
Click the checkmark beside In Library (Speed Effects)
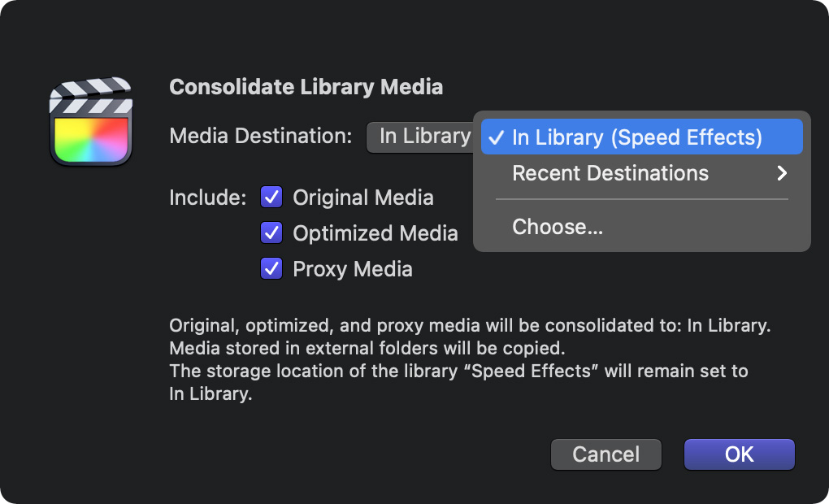(496, 137)
